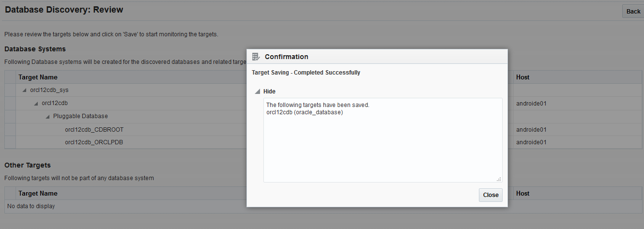Select row handle beside orcl12cdb_ORCLPDB

(10, 142)
